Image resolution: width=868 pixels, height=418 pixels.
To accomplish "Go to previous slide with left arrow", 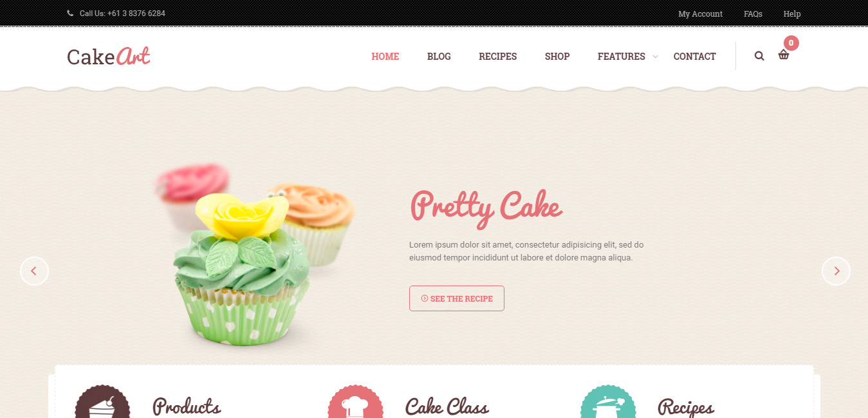I will pyautogui.click(x=34, y=271).
